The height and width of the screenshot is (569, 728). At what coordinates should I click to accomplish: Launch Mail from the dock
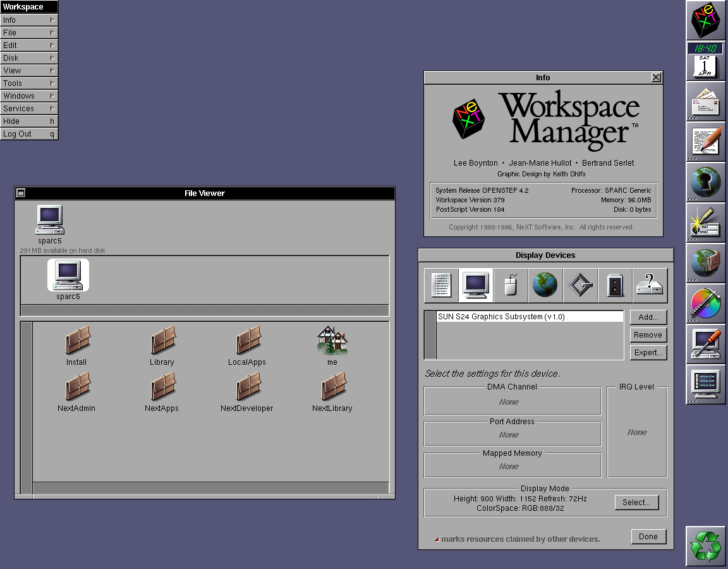pyautogui.click(x=705, y=101)
